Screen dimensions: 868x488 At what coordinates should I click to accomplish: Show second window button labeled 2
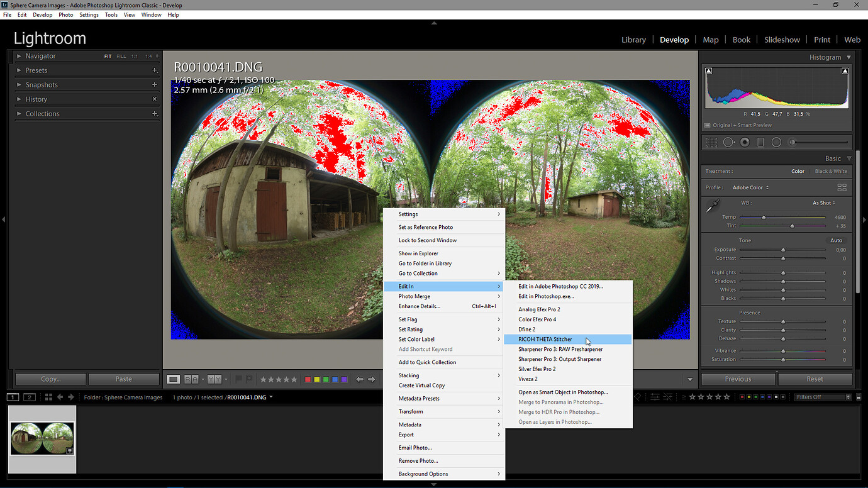[x=30, y=397]
